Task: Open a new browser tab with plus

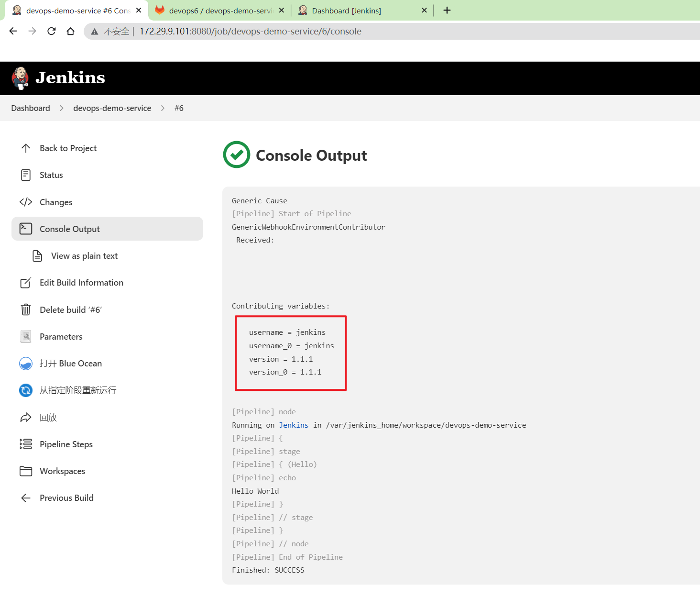Action: pyautogui.click(x=447, y=10)
